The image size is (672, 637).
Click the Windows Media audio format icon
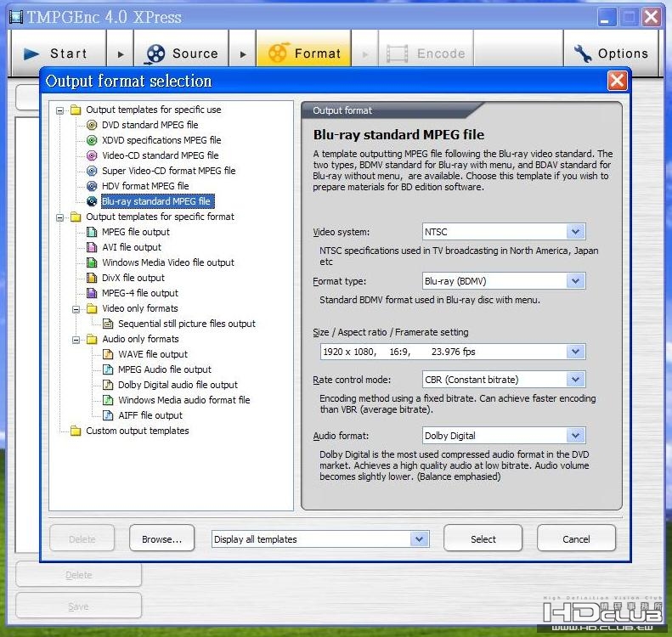point(108,400)
